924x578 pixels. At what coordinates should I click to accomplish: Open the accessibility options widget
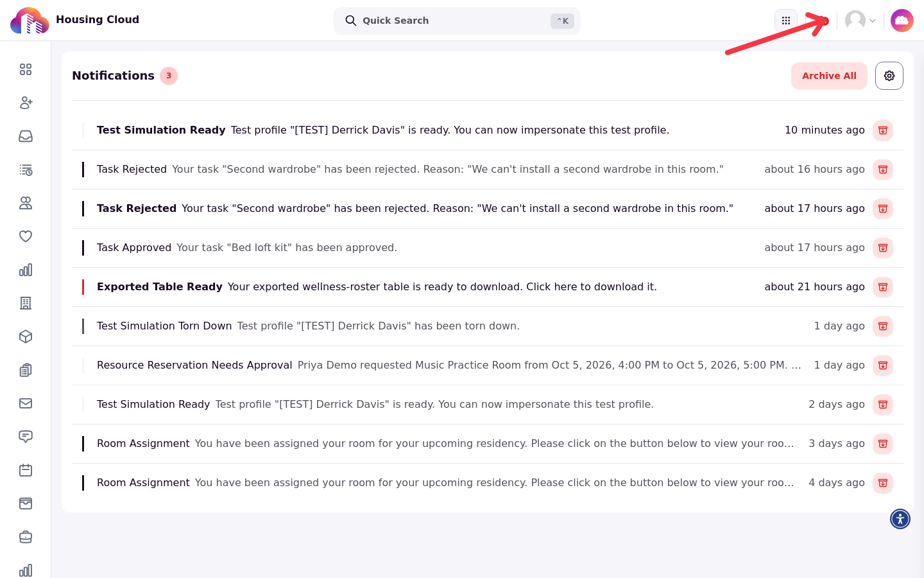tap(900, 518)
